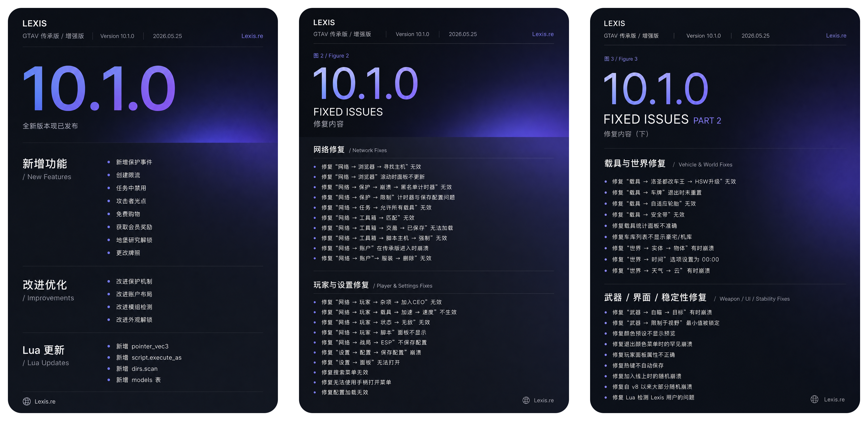Viewport: 868px width, 421px height.
Task: Select the fix line '状态 → 无敌' 无效
Action: (375, 323)
